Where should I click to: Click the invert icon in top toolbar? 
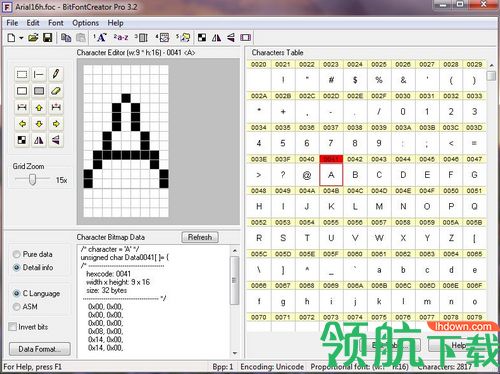click(202, 38)
